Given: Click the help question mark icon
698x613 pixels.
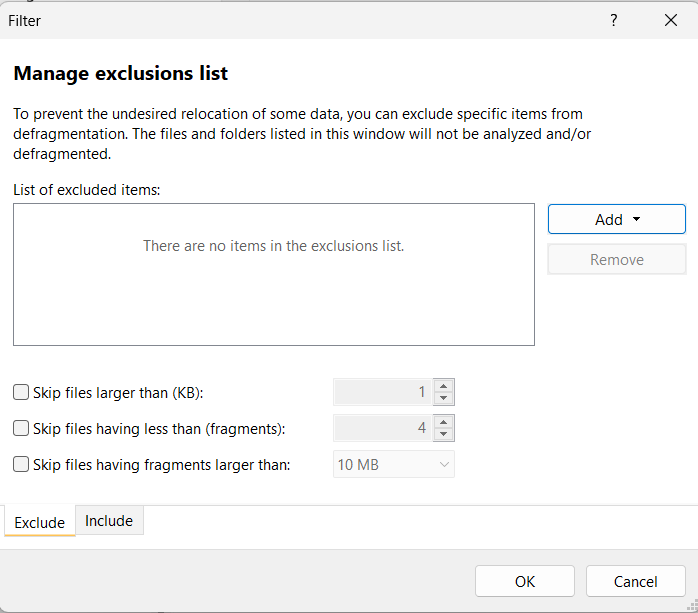Looking at the screenshot, I should click(614, 20).
